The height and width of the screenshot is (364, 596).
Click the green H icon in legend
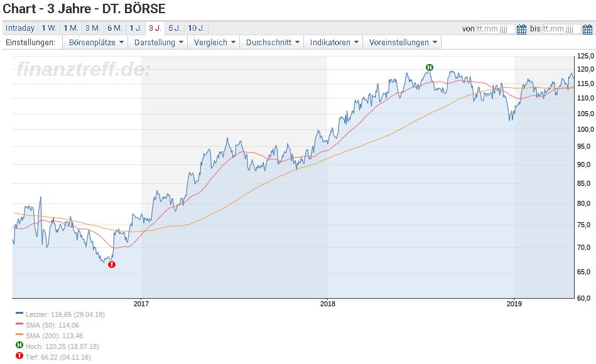[19, 345]
